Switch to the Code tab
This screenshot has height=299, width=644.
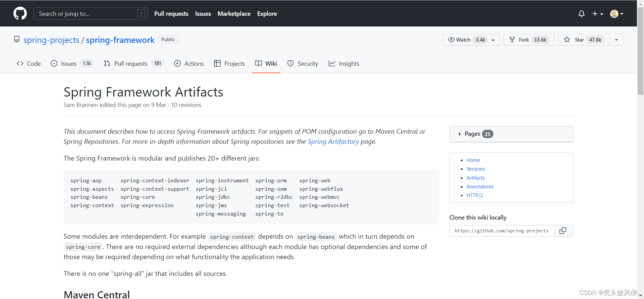click(29, 63)
